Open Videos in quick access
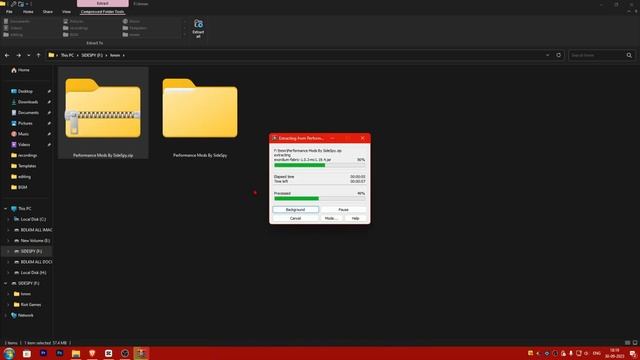The height and width of the screenshot is (360, 640). (x=24, y=144)
